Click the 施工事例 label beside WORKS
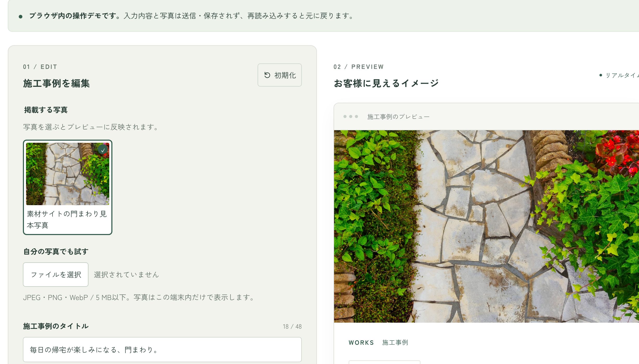 tap(395, 342)
